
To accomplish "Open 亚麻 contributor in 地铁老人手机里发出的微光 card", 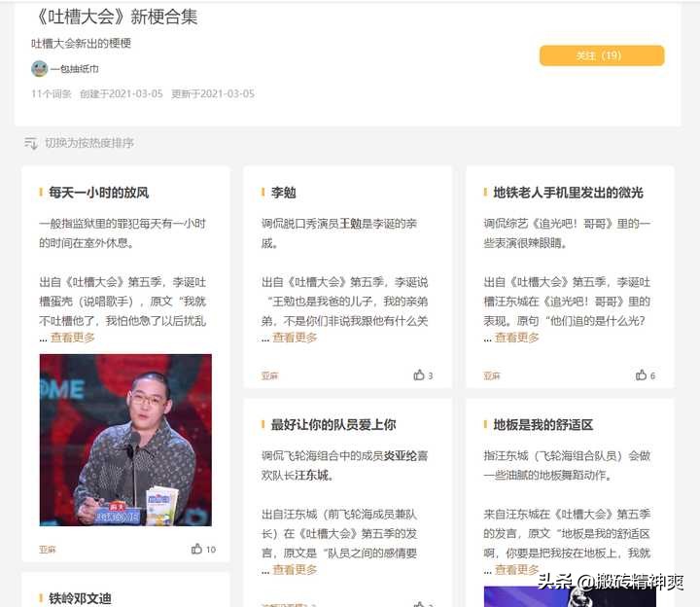I will pos(492,375).
